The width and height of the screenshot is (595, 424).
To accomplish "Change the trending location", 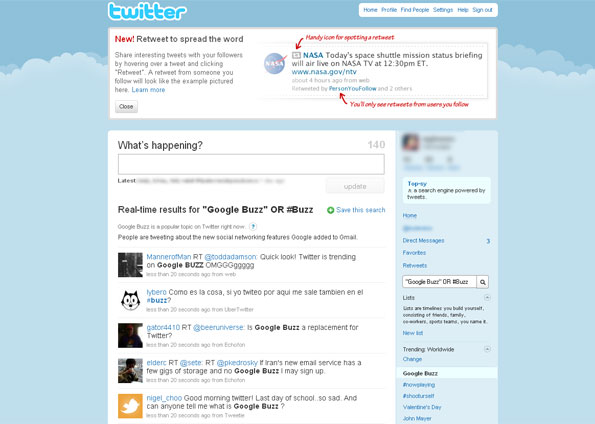I will 412,359.
